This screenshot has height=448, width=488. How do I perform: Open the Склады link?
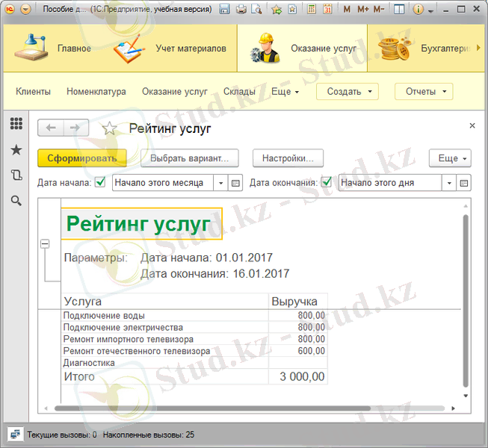pos(239,91)
